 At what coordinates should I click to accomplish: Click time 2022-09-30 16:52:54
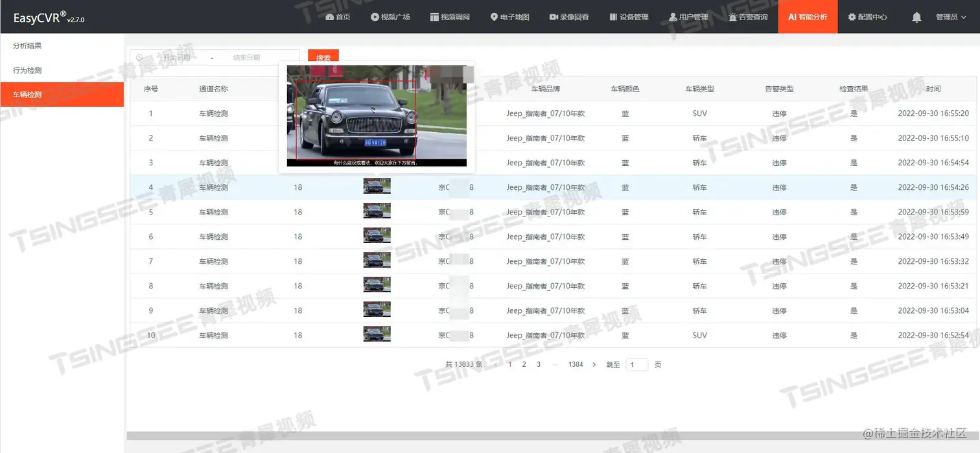click(933, 335)
